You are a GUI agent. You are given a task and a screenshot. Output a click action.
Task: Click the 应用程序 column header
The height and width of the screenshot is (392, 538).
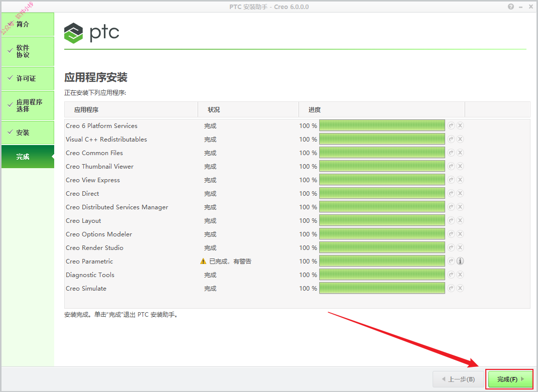(x=131, y=109)
